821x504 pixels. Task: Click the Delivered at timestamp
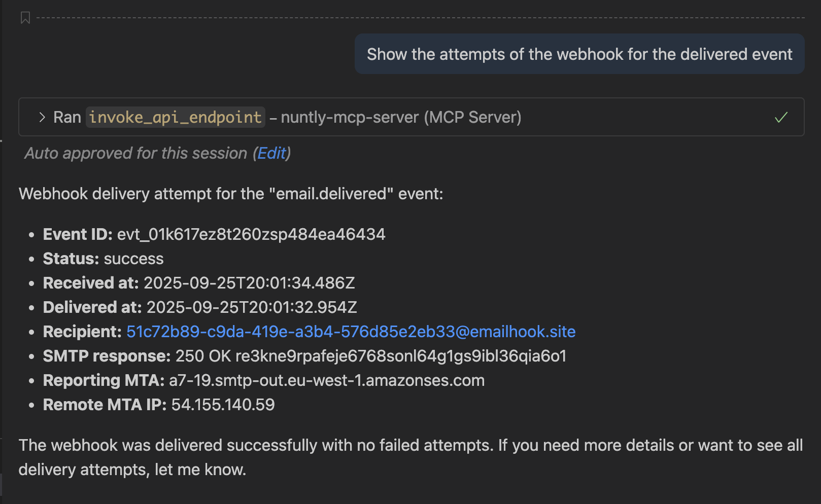(x=252, y=307)
